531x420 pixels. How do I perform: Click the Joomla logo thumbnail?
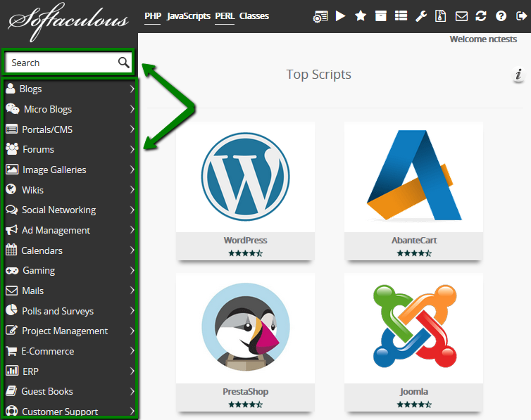click(414, 326)
